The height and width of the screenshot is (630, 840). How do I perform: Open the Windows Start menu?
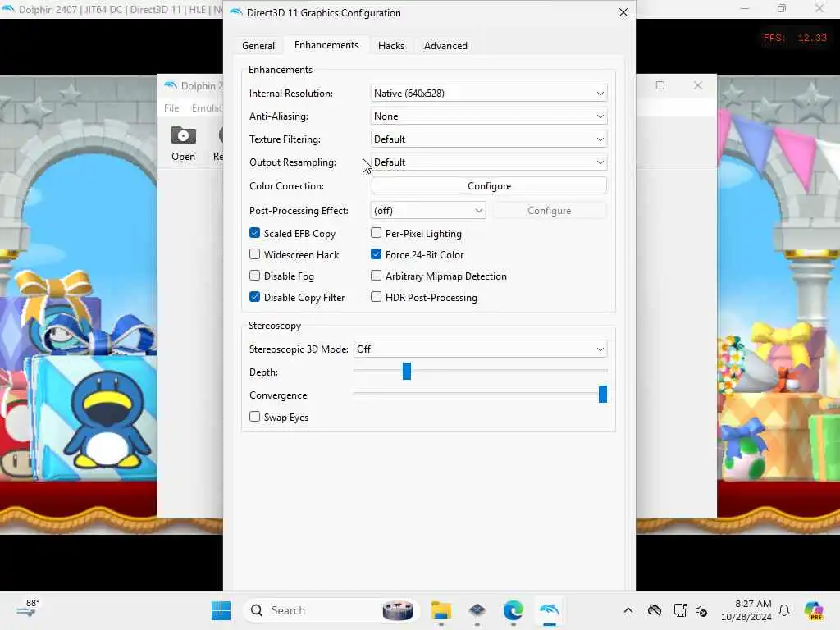tap(221, 610)
